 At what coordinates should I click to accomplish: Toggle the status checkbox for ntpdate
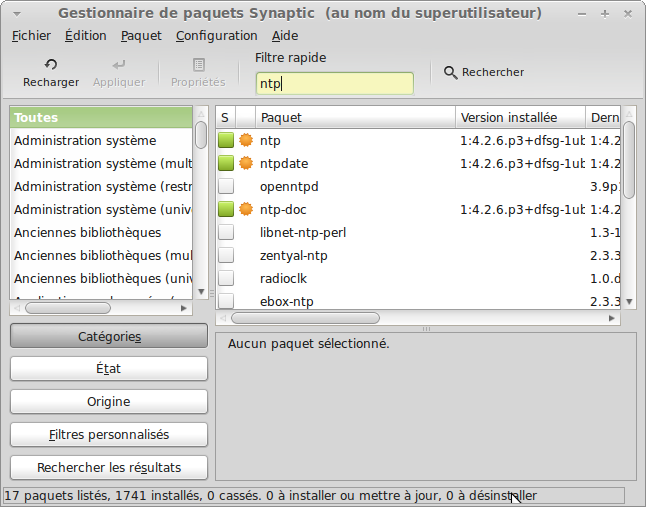coord(226,164)
